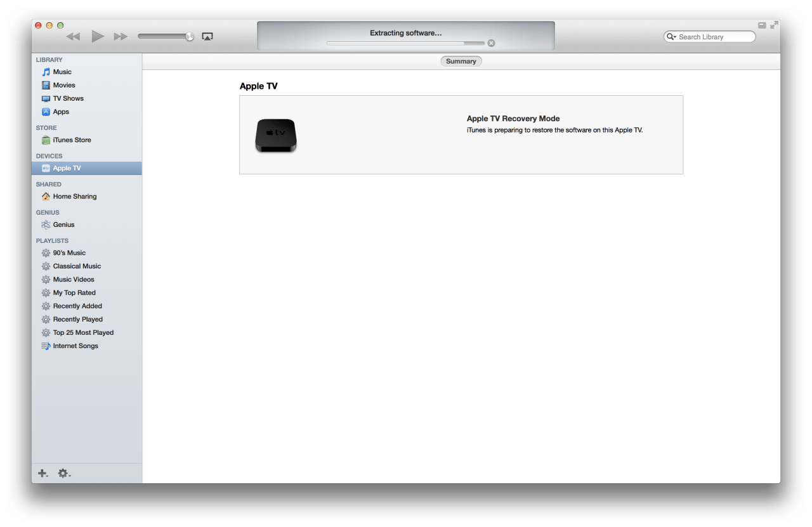Zoom the iTunes window
Viewport: 812px width, 527px height.
click(61, 25)
